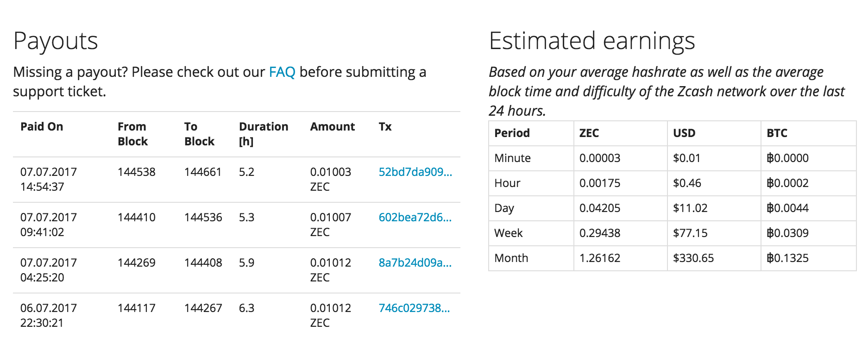Click the Paid On column header

(x=42, y=127)
